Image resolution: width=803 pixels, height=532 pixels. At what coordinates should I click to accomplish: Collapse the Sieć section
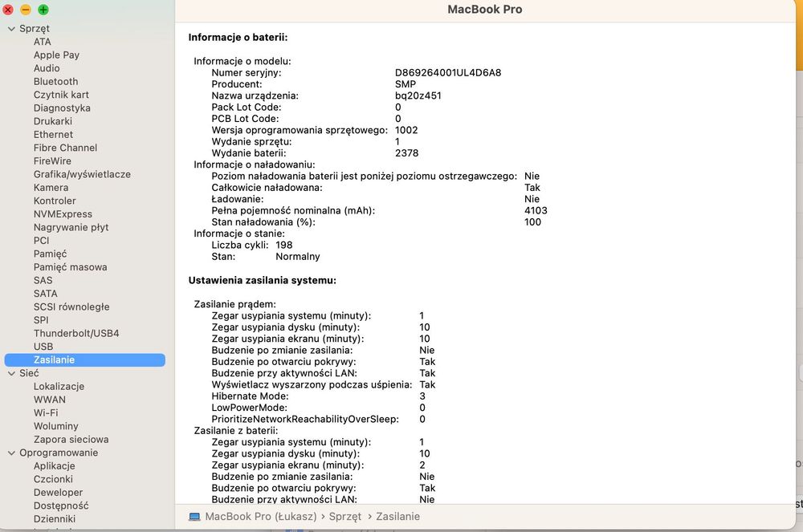11,373
